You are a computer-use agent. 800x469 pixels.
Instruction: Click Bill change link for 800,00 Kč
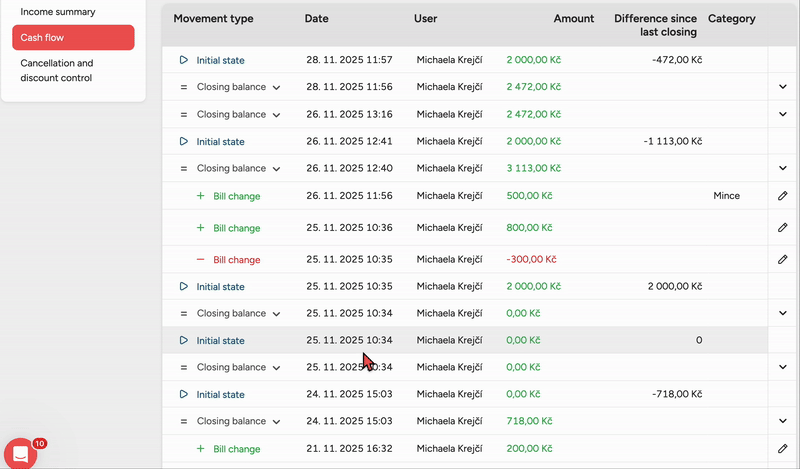[236, 228]
